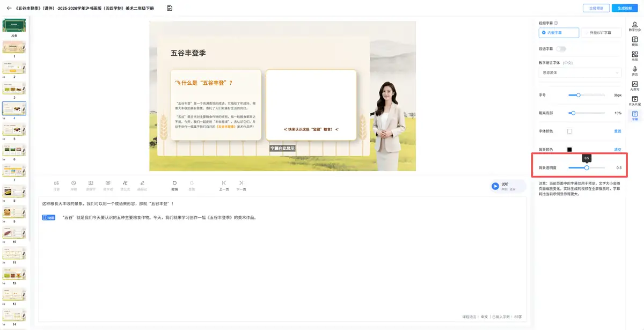Click the 清空 link for background color
The width and height of the screenshot is (644, 330).
(x=618, y=149)
